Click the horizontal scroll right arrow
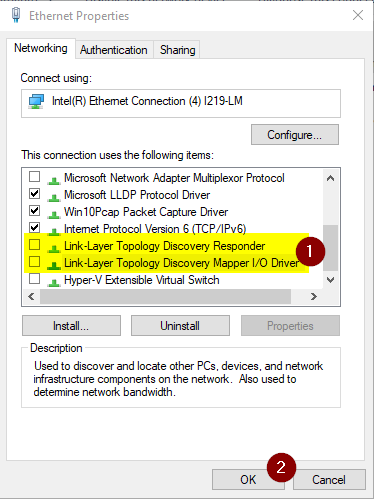 click(314, 296)
